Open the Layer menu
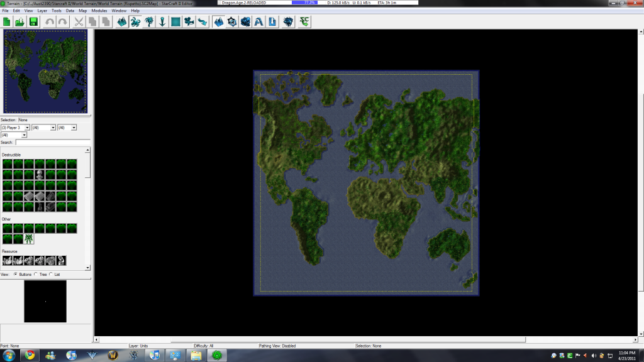 tap(42, 11)
